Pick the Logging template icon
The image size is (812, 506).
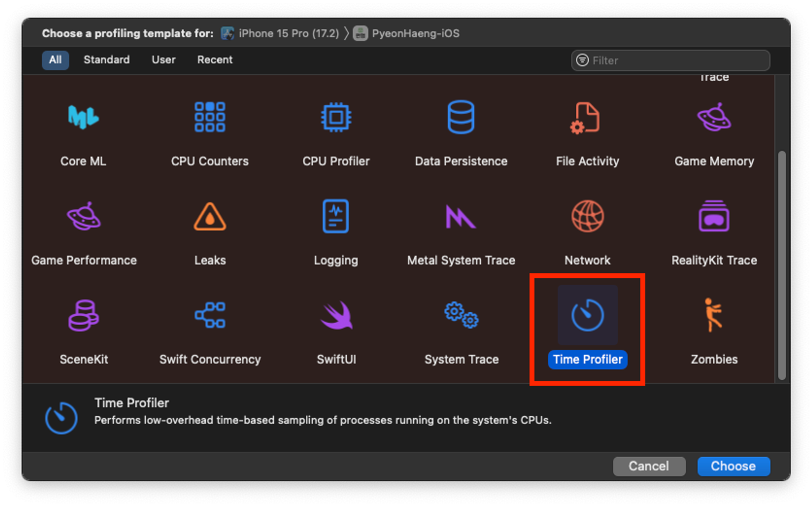coord(336,216)
